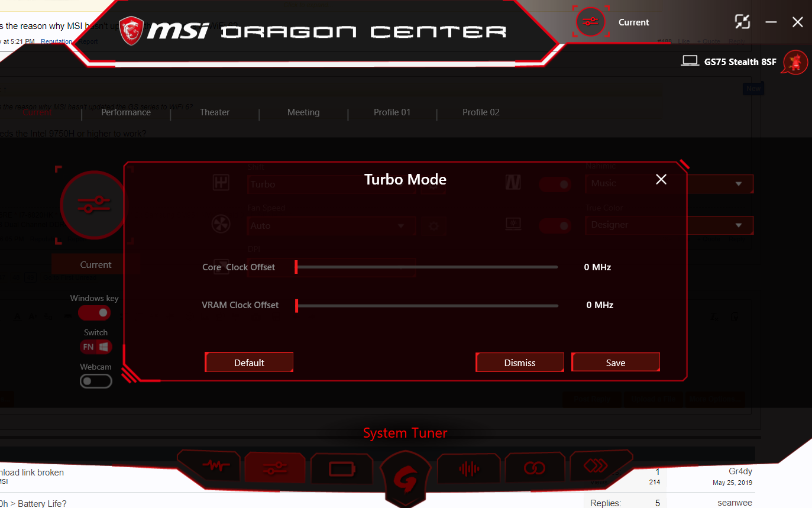The width and height of the screenshot is (812, 508).
Task: Click the shrink window icon beside minimize
Action: coord(742,22)
